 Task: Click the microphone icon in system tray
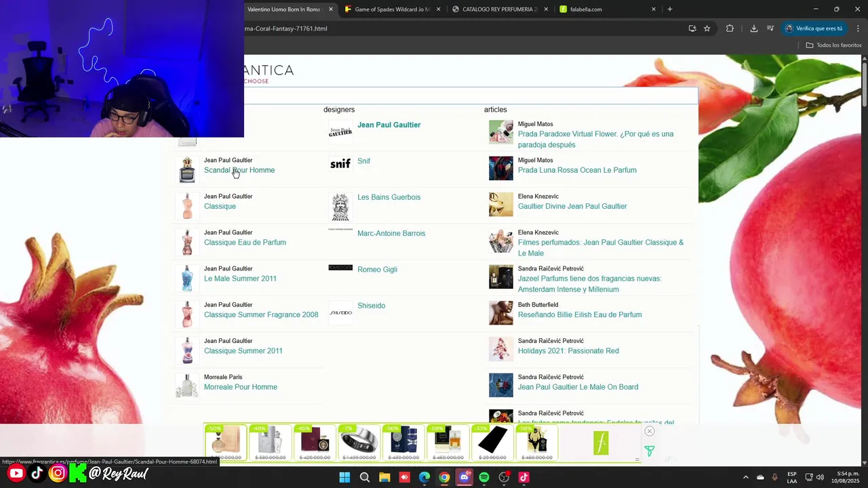(775, 477)
